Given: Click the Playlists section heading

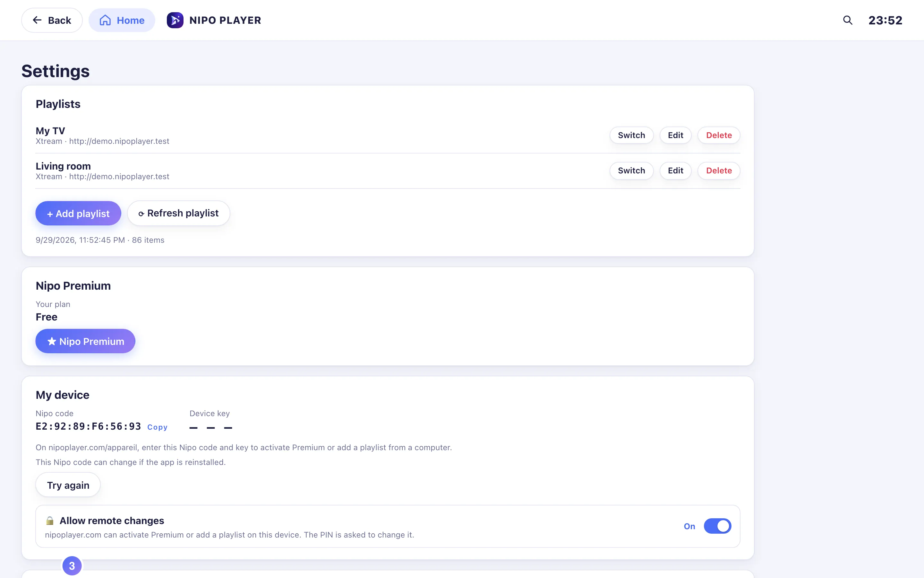Looking at the screenshot, I should 58,104.
